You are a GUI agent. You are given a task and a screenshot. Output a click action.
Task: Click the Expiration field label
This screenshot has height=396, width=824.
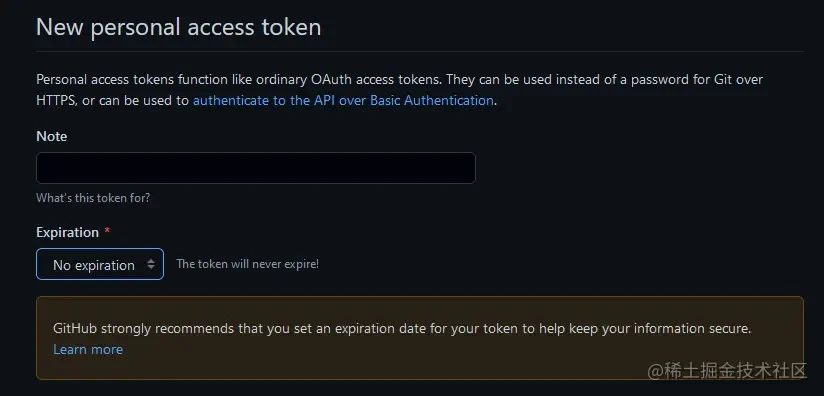(x=67, y=232)
